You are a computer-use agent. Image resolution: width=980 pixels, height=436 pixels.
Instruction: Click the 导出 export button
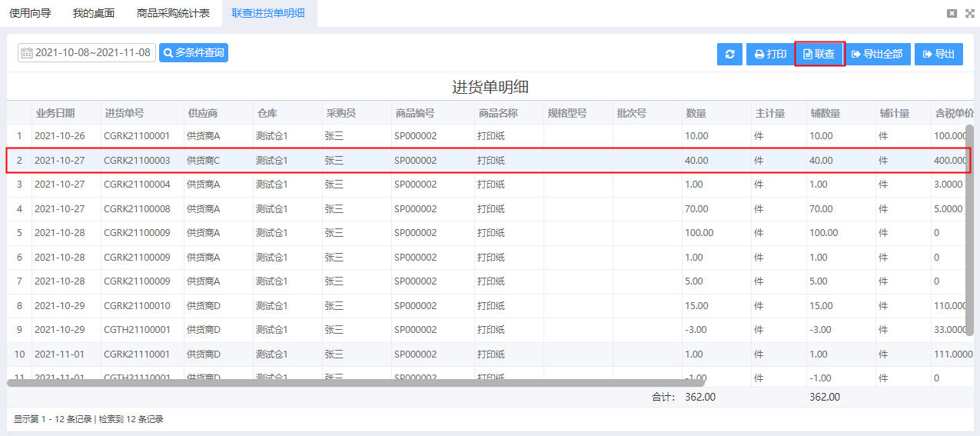coord(938,54)
